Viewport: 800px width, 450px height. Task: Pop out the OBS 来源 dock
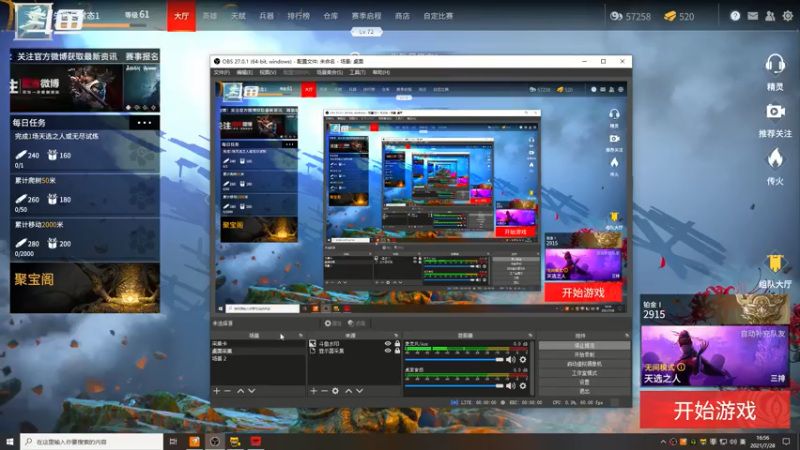pyautogui.click(x=396, y=336)
